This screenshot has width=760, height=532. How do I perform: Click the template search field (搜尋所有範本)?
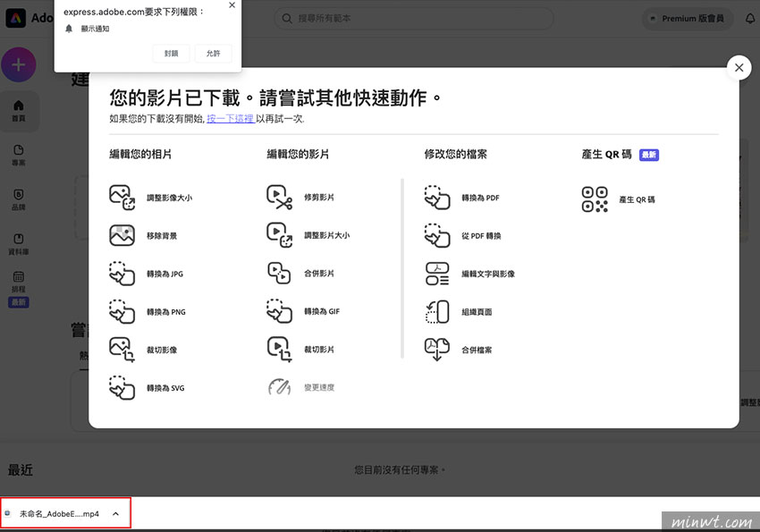(413, 19)
